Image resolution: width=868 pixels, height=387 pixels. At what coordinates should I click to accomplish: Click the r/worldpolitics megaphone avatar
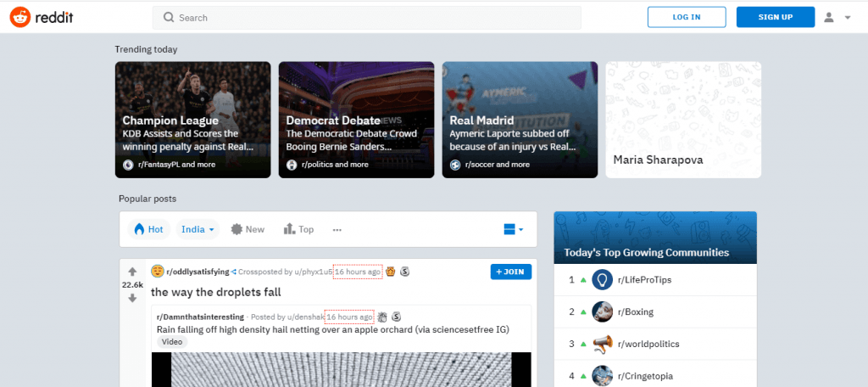[602, 344]
